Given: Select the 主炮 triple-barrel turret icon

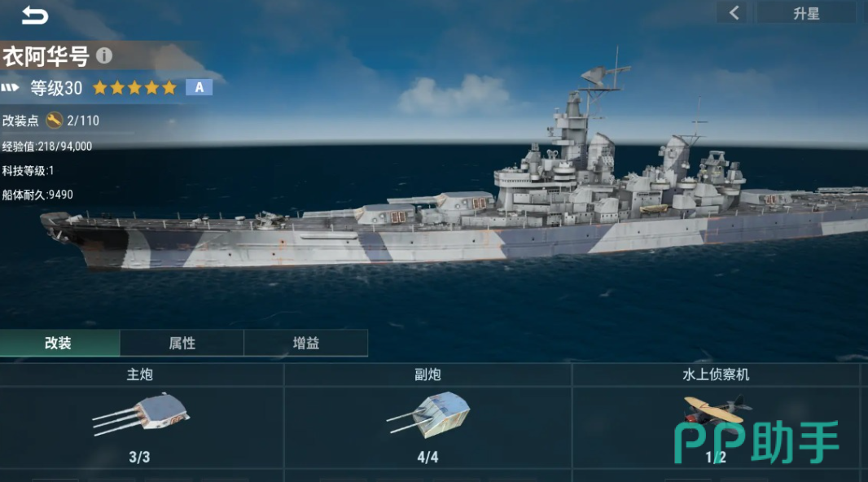Looking at the screenshot, I should click(141, 414).
